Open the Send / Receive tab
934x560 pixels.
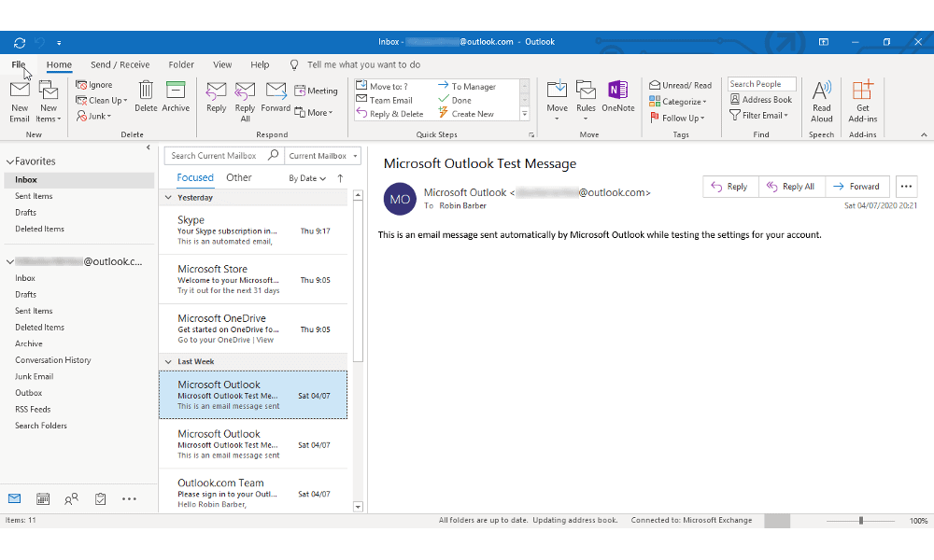(x=120, y=65)
